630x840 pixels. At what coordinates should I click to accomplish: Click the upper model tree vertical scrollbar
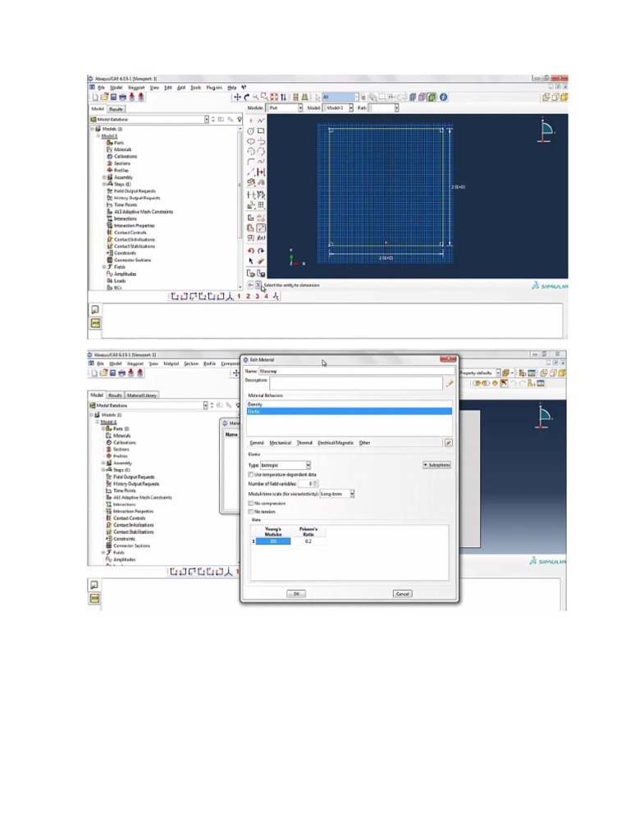pyautogui.click(x=240, y=208)
